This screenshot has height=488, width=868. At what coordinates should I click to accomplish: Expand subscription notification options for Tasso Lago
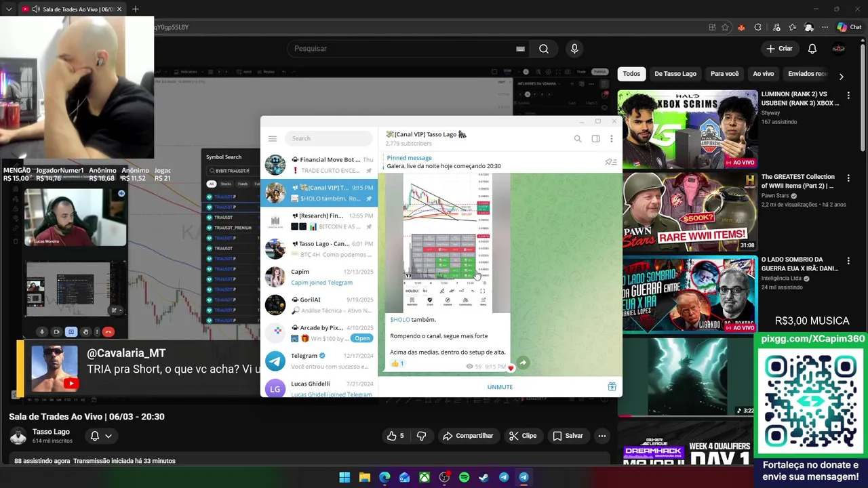tap(108, 436)
